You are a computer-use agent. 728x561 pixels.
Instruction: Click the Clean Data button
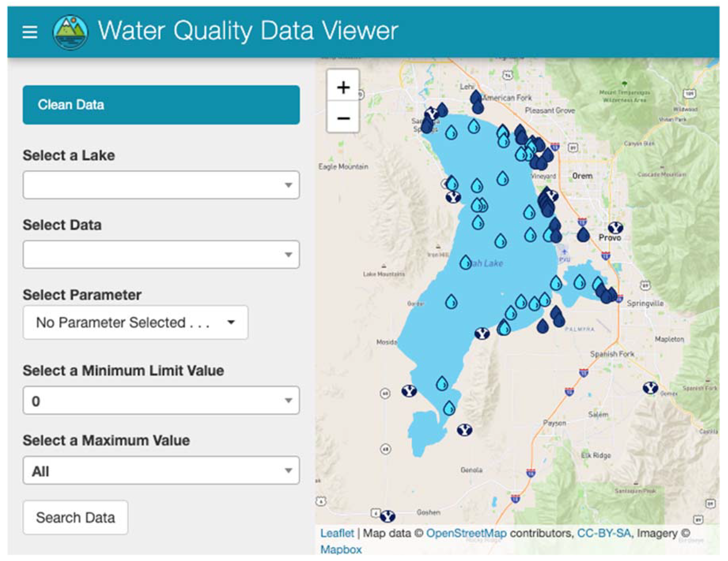click(161, 105)
